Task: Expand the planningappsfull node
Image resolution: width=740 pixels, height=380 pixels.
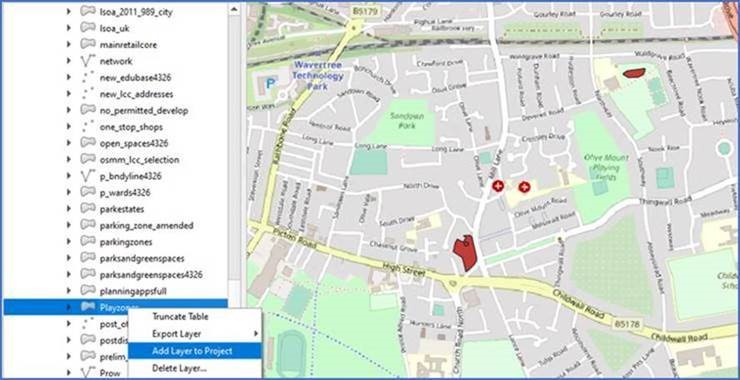Action: 69,291
